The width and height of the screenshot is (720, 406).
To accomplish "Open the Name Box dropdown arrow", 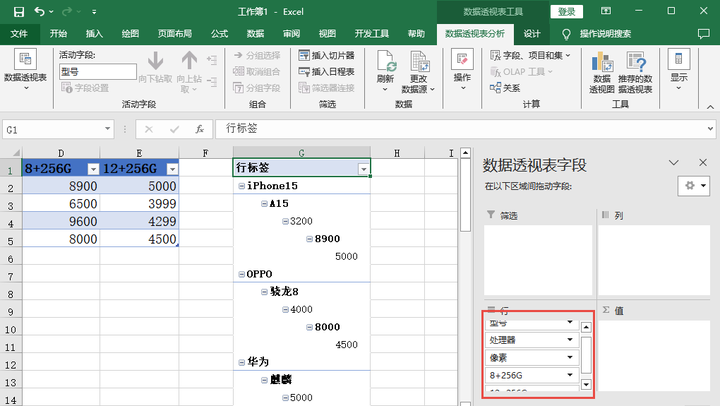I will (107, 129).
